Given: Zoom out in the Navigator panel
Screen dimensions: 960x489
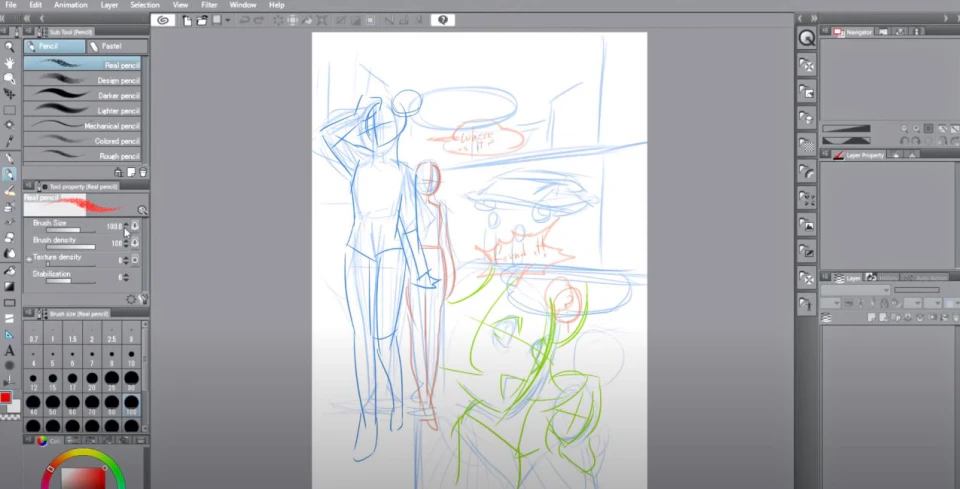Looking at the screenshot, I should point(905,129).
